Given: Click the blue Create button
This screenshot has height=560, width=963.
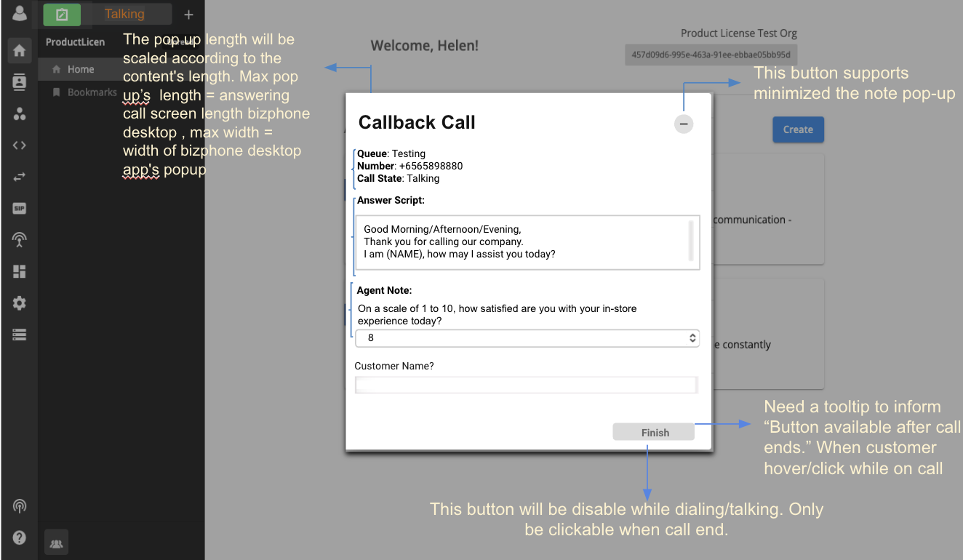Looking at the screenshot, I should click(x=798, y=129).
